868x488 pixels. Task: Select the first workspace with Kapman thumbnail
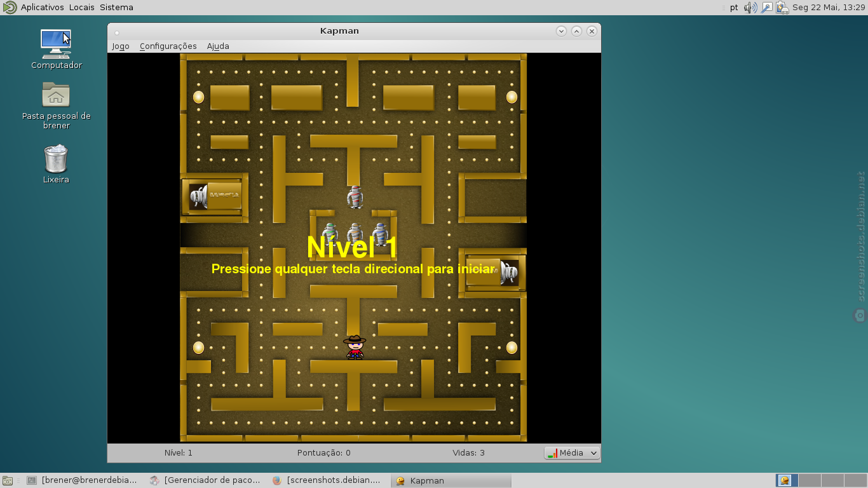click(x=787, y=480)
